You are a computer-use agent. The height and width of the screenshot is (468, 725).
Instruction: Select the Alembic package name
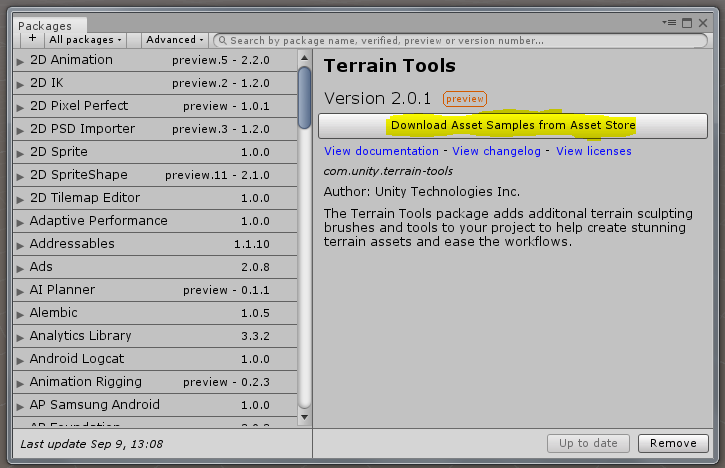tap(54, 313)
